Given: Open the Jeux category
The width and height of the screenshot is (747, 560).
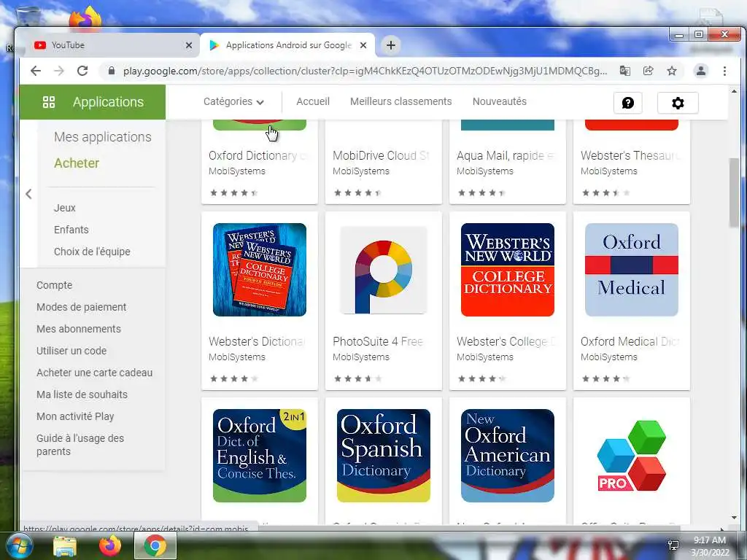Looking at the screenshot, I should pos(64,208).
